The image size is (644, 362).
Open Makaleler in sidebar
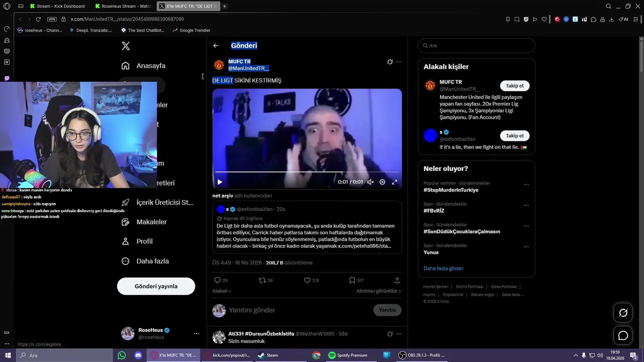(144, 222)
